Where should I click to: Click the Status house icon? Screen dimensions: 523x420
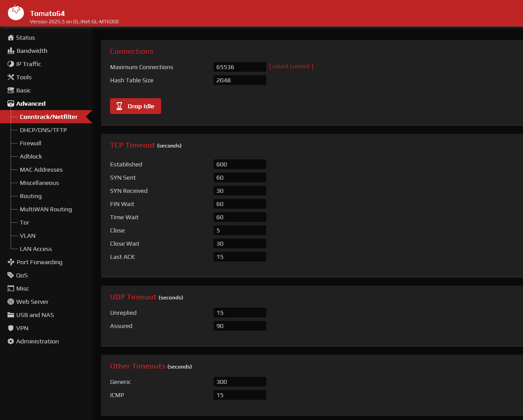[11, 37]
